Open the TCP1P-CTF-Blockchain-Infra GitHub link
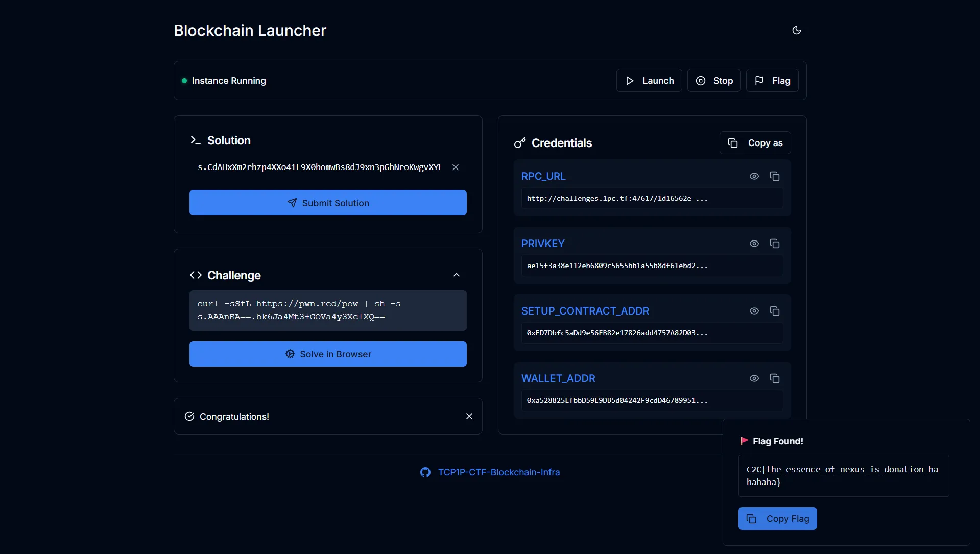 click(498, 472)
